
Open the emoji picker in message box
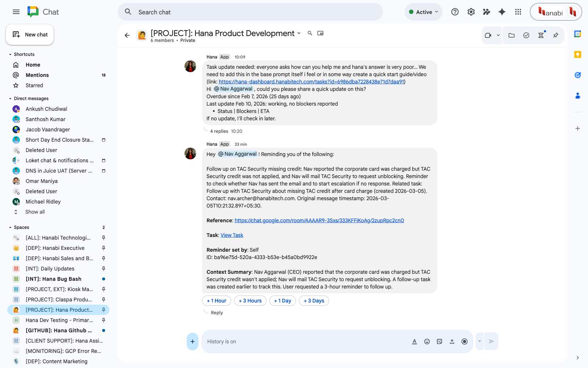click(427, 342)
